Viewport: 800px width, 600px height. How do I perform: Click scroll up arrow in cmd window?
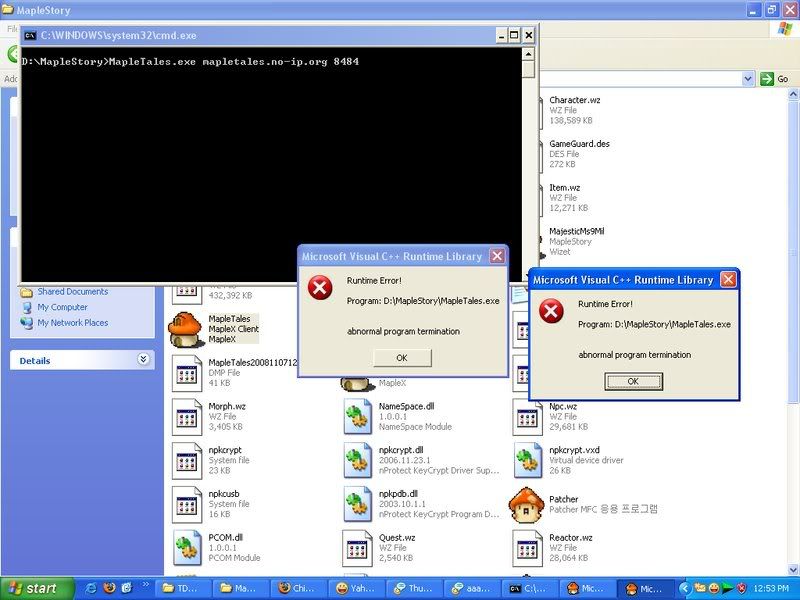(x=528, y=54)
